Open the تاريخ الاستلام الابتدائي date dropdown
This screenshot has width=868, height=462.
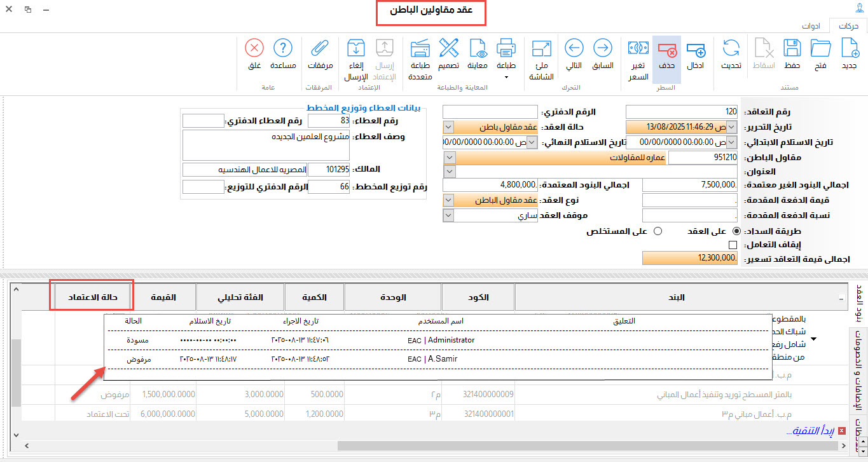click(x=731, y=142)
